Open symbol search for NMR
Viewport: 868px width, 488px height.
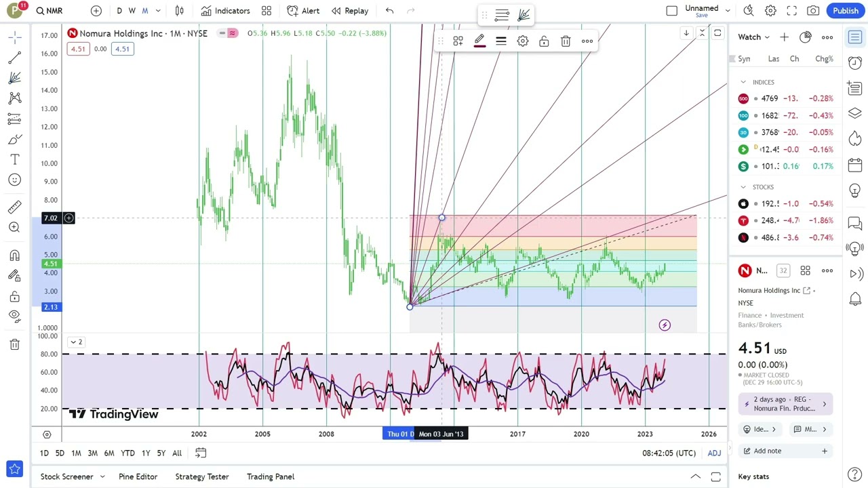(x=50, y=11)
